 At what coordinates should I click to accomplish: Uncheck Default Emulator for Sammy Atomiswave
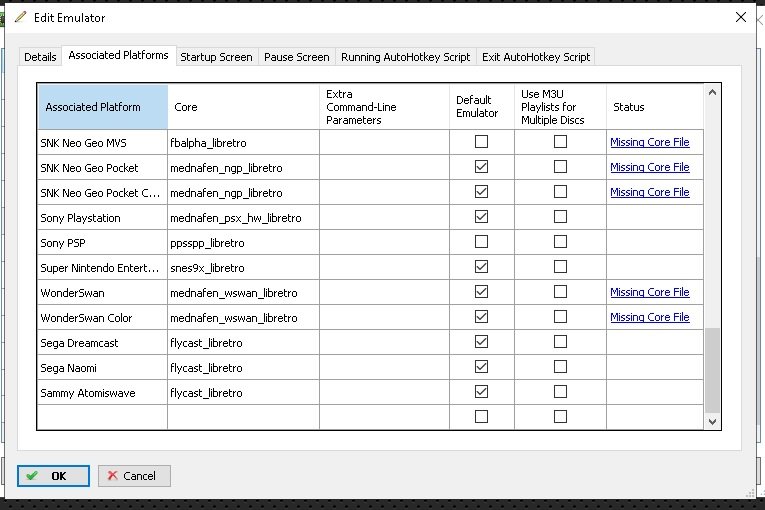click(481, 391)
